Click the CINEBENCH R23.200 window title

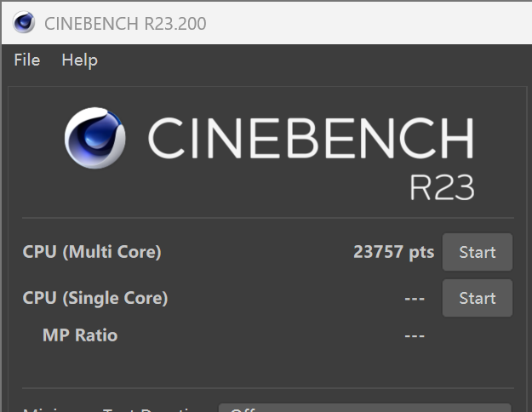pos(124,23)
